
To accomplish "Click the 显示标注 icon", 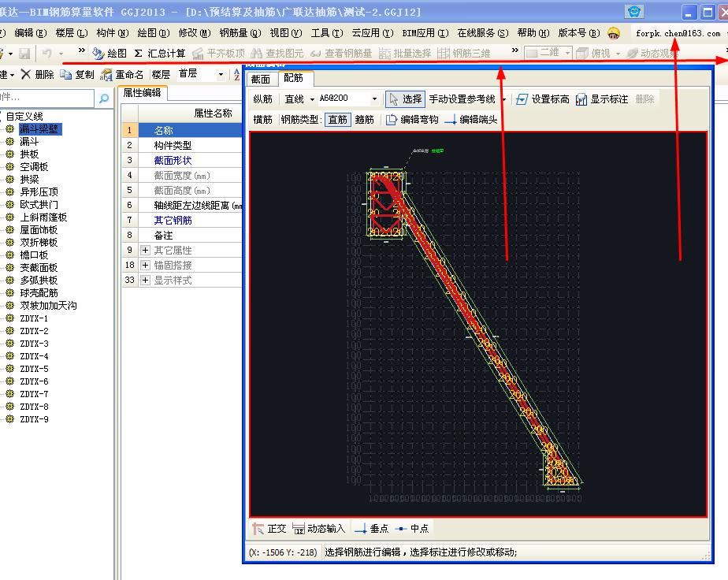I will tap(581, 99).
